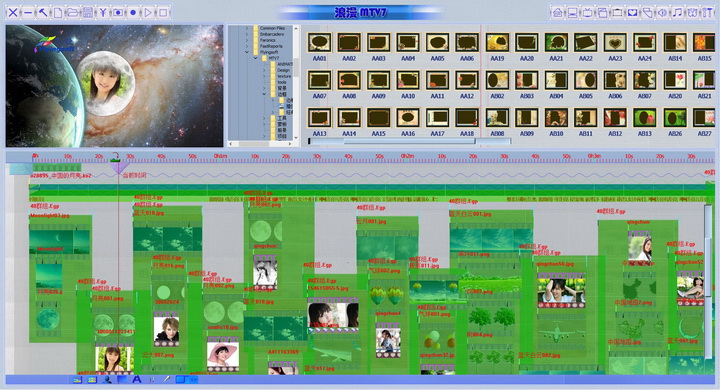Expand the Common Files folder
Image resolution: width=720 pixels, height=390 pixels.
coord(247,28)
